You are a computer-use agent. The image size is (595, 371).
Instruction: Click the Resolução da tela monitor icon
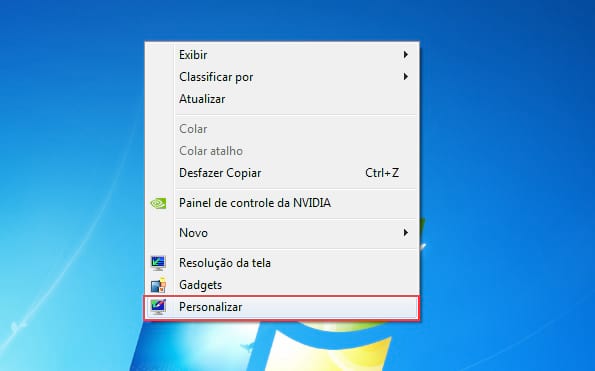158,263
